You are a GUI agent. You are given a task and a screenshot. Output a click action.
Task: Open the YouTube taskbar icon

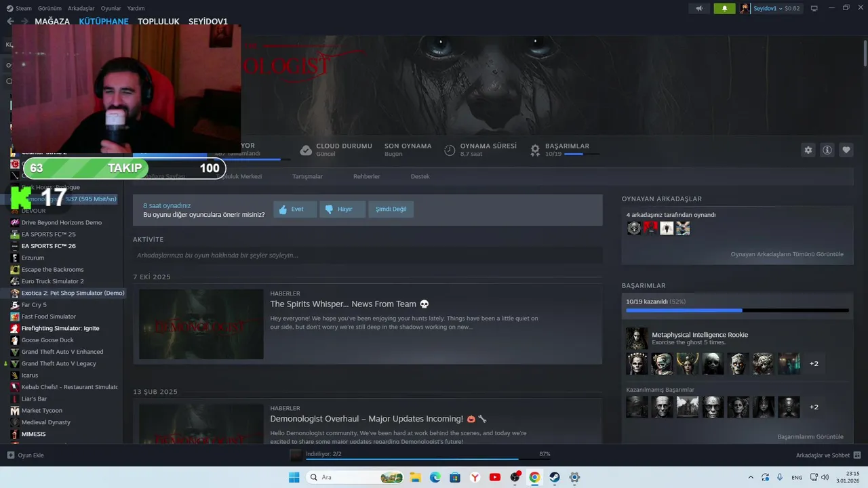tap(494, 477)
